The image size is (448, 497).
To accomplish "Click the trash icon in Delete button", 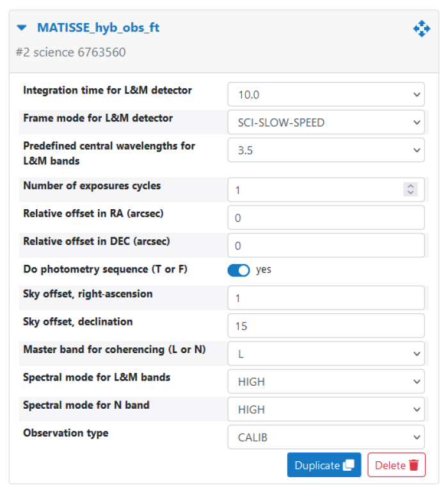I will [413, 465].
